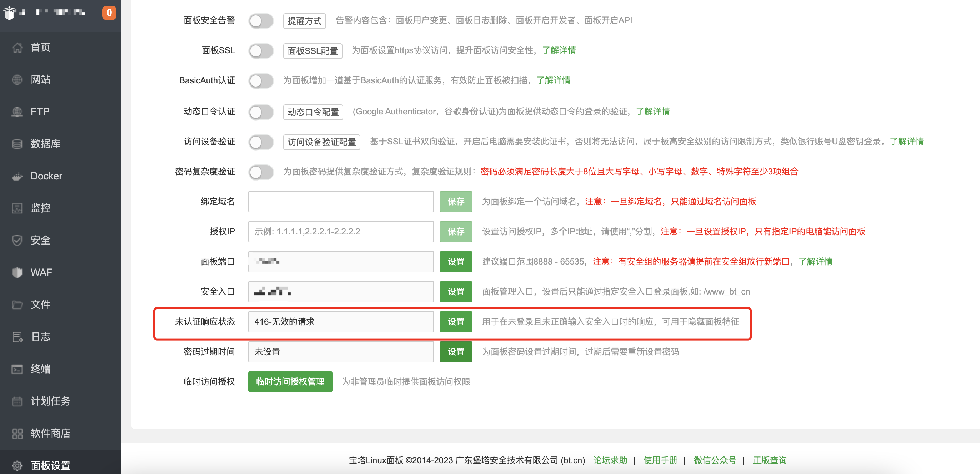This screenshot has height=474, width=980.
Task: Click the 正版查询 footer link
Action: [x=770, y=460]
